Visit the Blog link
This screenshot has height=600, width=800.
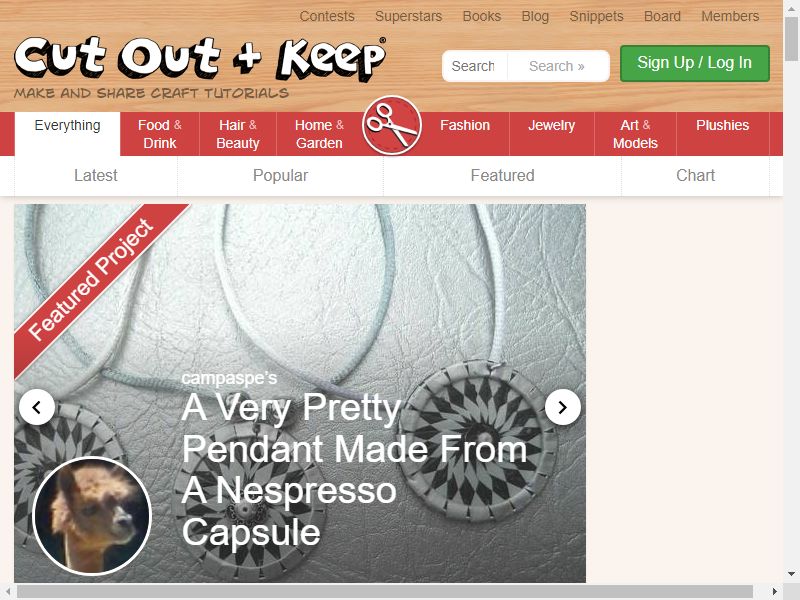point(535,16)
